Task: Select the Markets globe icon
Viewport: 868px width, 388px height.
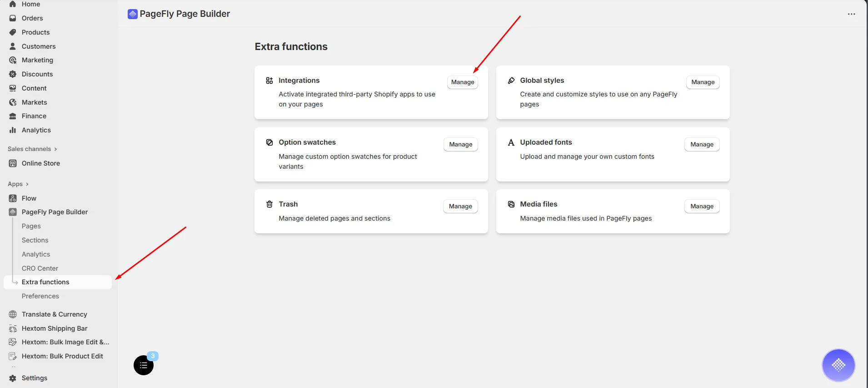Action: coord(13,102)
